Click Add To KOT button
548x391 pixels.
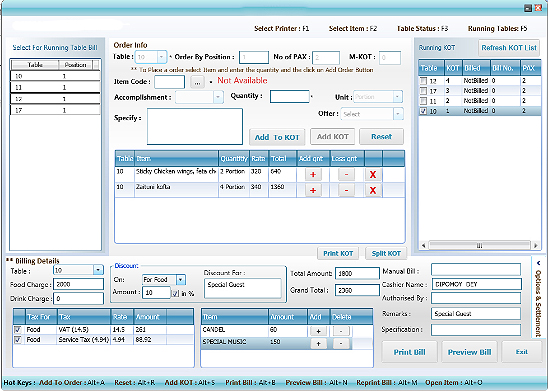[x=277, y=137]
